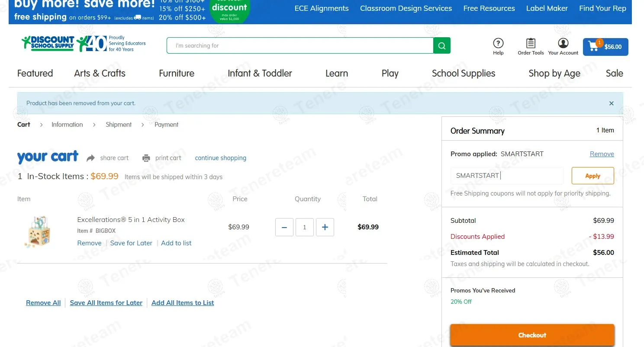Open the Shop by Age menu
This screenshot has height=347, width=644.
pyautogui.click(x=554, y=73)
